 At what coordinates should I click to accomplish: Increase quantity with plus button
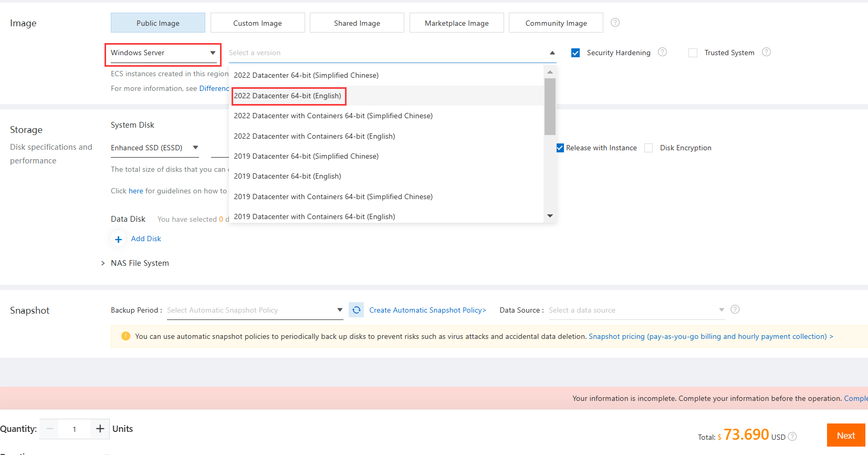(x=100, y=429)
